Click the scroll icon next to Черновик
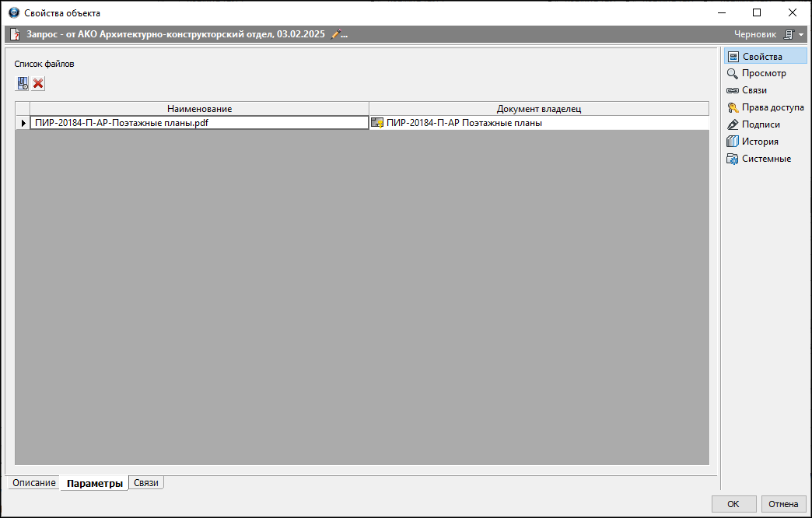This screenshot has height=518, width=812. tap(789, 35)
